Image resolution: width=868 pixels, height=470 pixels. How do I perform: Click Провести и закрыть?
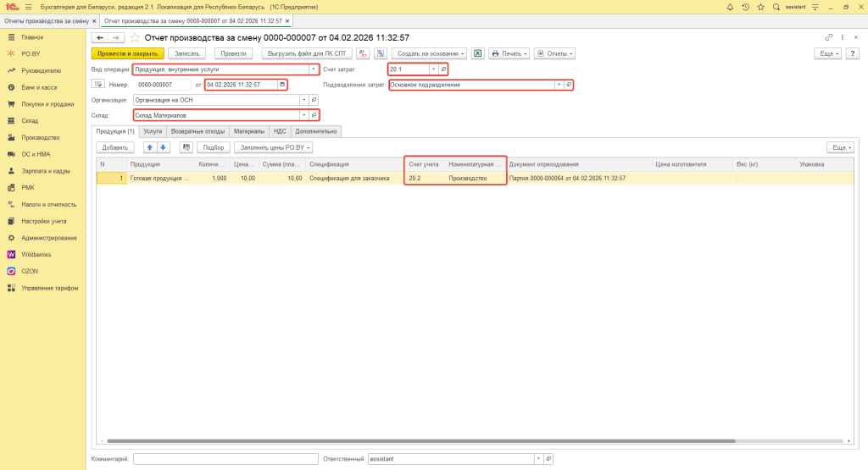point(127,53)
